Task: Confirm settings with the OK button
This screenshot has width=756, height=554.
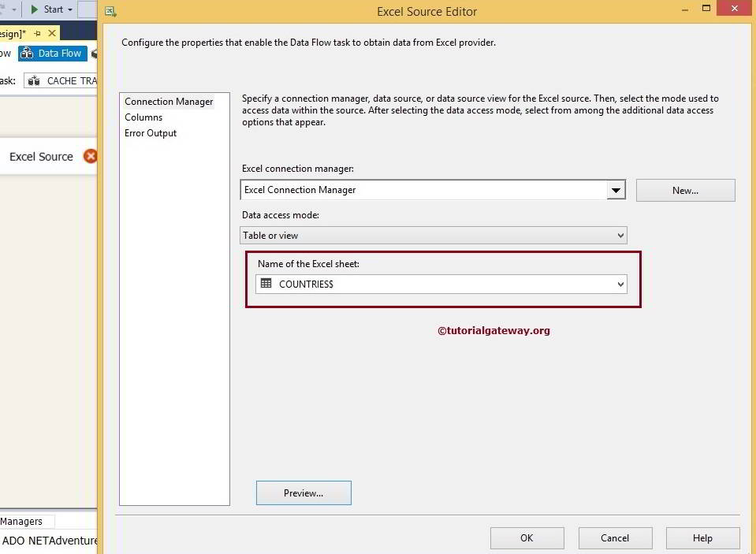Action: 527,537
